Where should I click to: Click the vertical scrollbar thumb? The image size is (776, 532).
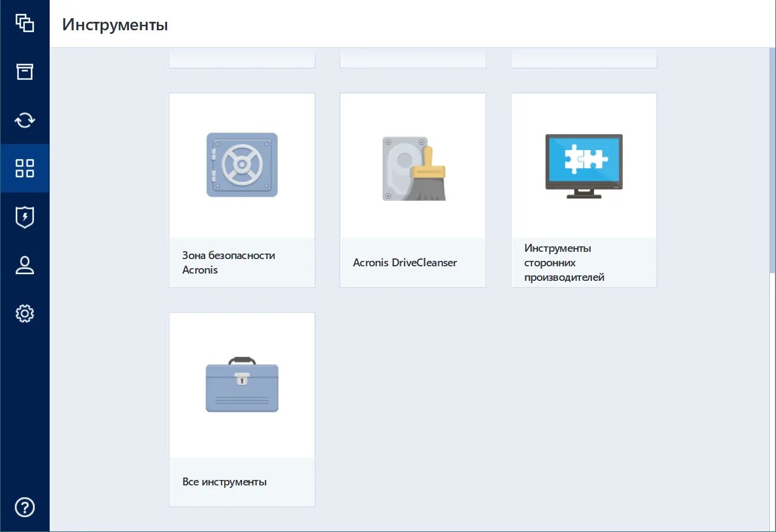(772, 162)
